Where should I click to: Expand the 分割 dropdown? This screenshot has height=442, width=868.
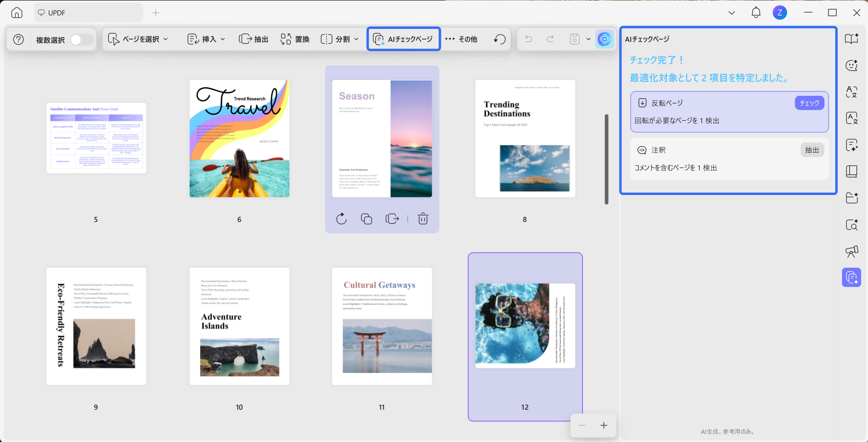pyautogui.click(x=340, y=39)
